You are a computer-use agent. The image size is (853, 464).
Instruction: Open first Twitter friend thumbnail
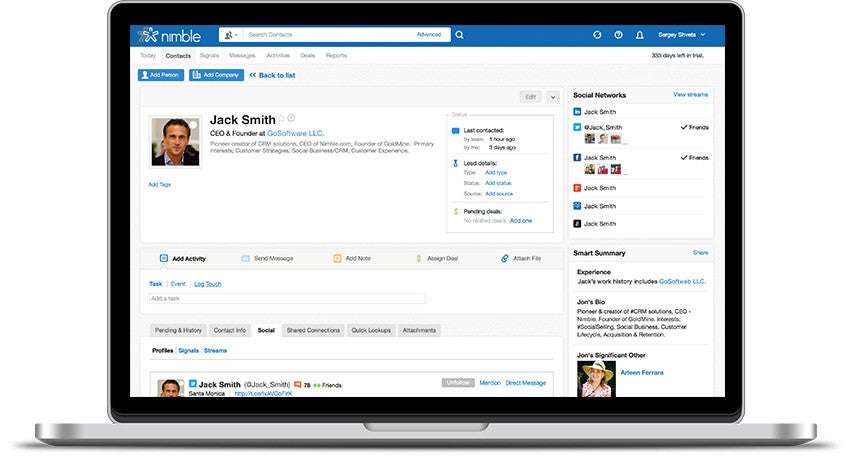(589, 139)
